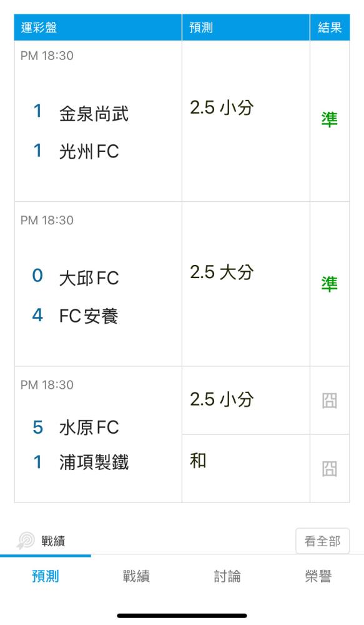
Task: Open the 大邱FC team entry
Action: coord(89,278)
